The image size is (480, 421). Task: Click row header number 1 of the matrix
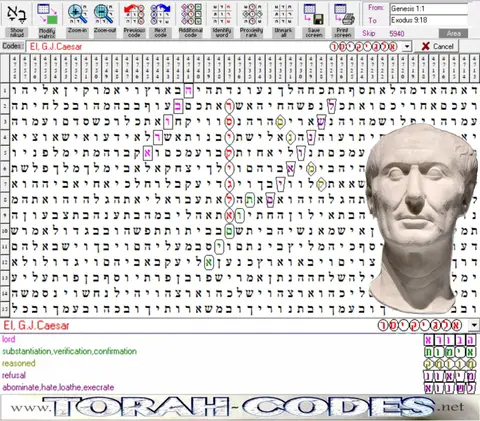click(5, 90)
